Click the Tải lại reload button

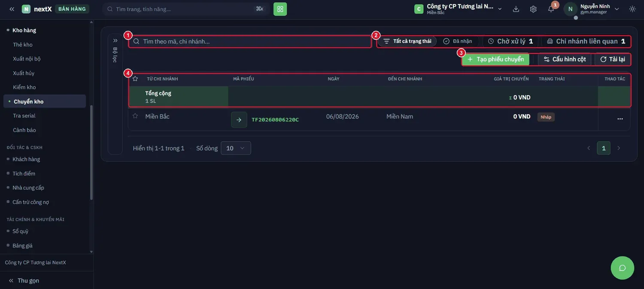(613, 59)
